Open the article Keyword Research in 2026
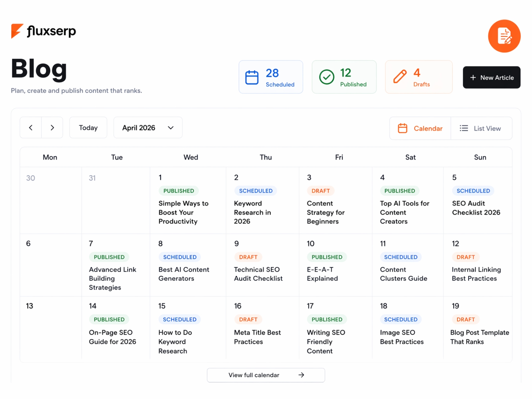Viewport: 532px width, 399px height. point(252,212)
